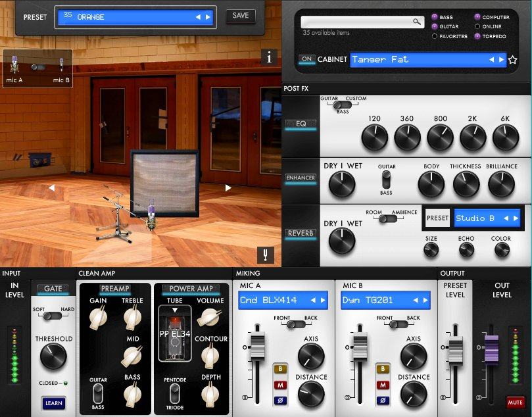Open the Mic A Cnd BLX414 selector
Image resolution: width=532 pixels, height=417 pixels.
282,301
